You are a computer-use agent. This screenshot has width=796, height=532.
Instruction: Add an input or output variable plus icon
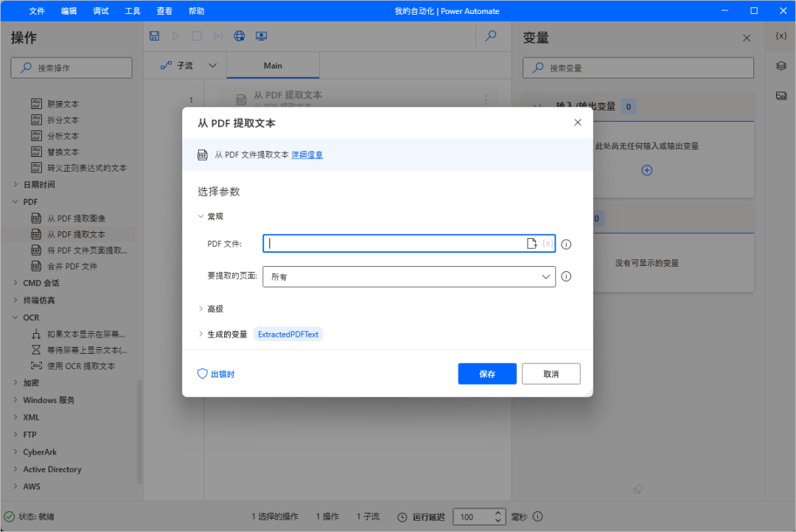(647, 170)
